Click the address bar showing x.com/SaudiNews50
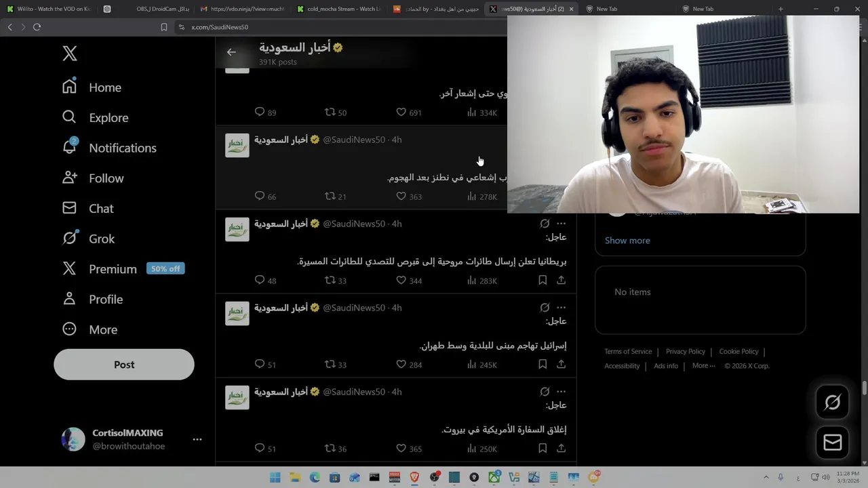The width and height of the screenshot is (868, 488). click(x=339, y=27)
